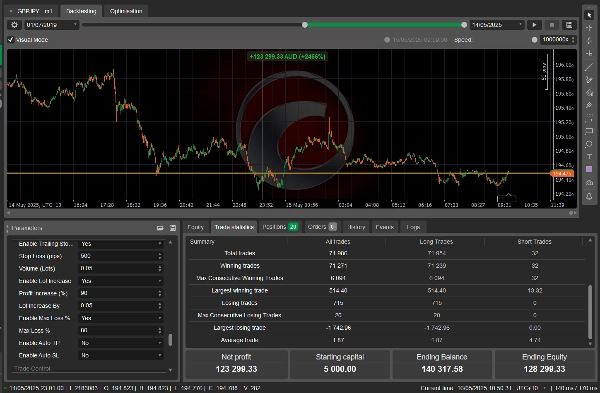Open the History tab
Image resolution: width=600 pixels, height=393 pixels.
[356, 227]
